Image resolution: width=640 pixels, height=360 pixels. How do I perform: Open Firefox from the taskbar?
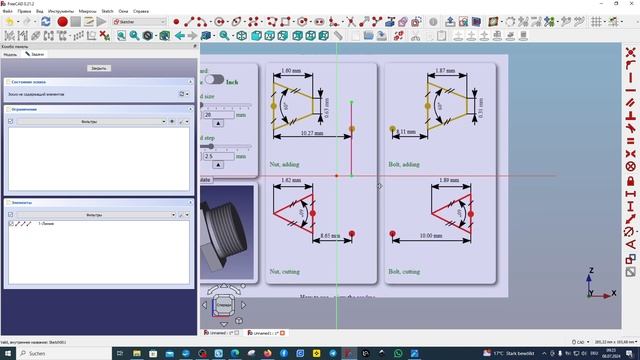[267, 353]
